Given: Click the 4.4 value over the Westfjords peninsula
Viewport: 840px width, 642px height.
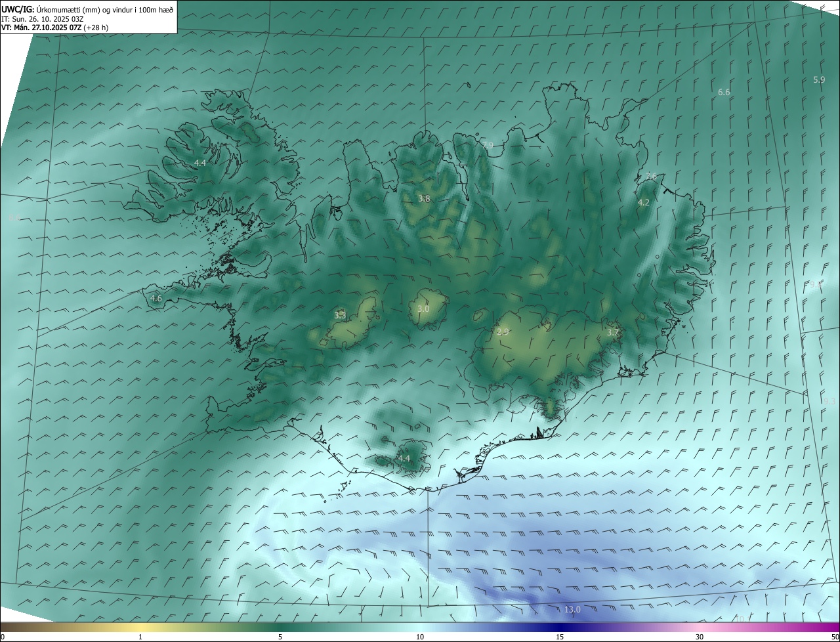Looking at the screenshot, I should (x=200, y=163).
